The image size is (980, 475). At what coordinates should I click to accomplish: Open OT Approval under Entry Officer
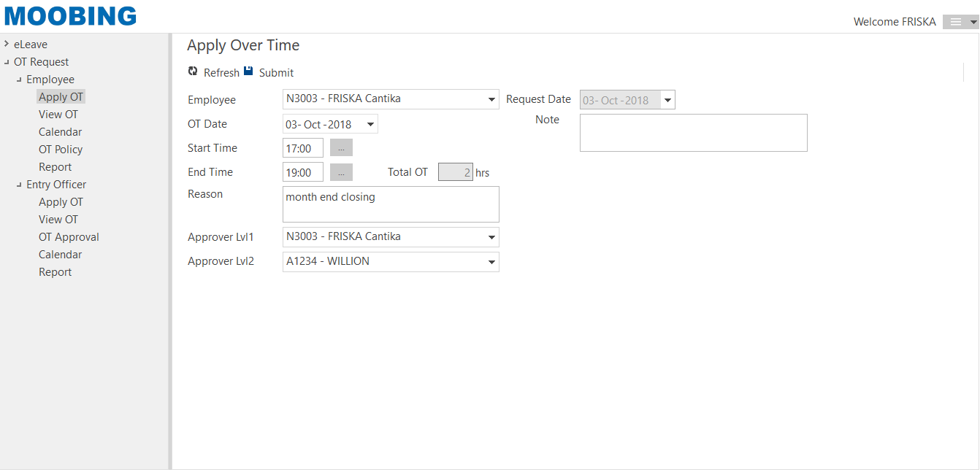pyautogui.click(x=69, y=237)
